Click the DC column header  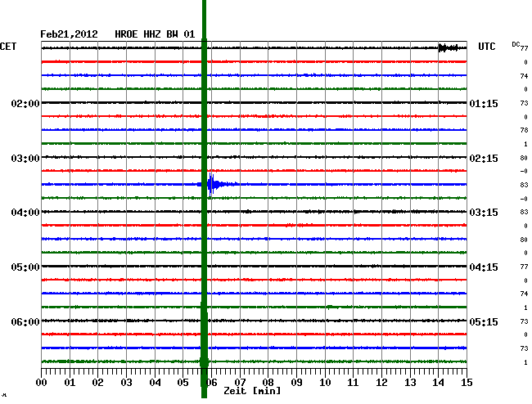click(x=516, y=44)
